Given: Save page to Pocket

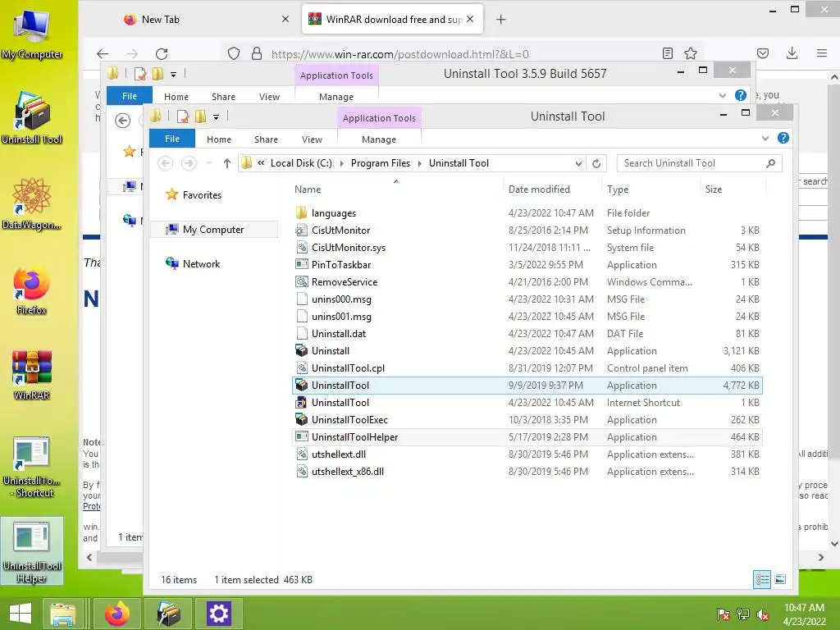Looking at the screenshot, I should [x=763, y=53].
